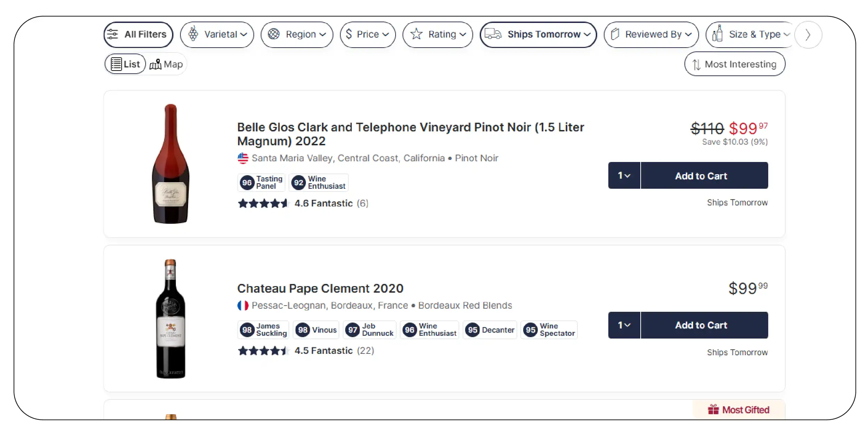This screenshot has width=868, height=431.
Task: Click the truck icon on Ships Tomorrow filter
Action: click(494, 34)
